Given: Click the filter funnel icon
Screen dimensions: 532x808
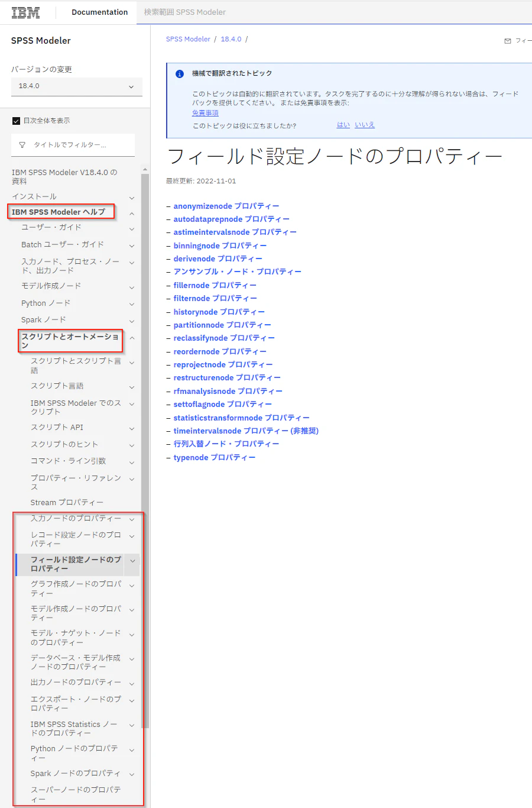Looking at the screenshot, I should 22,145.
